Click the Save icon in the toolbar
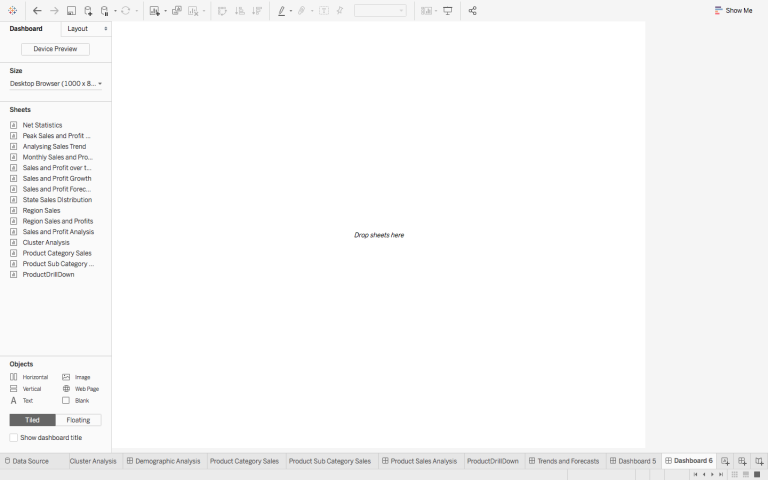 pyautogui.click(x=71, y=10)
